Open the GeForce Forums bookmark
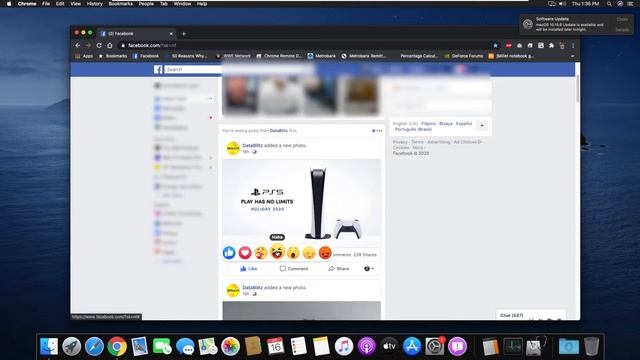The image size is (640, 360). [464, 56]
